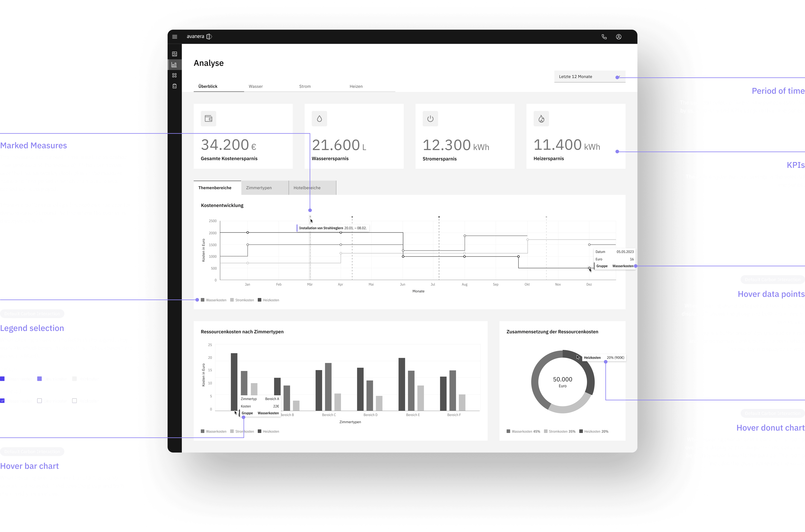
Task: Click the measure marker between Okt and Nov
Action: [x=546, y=217]
